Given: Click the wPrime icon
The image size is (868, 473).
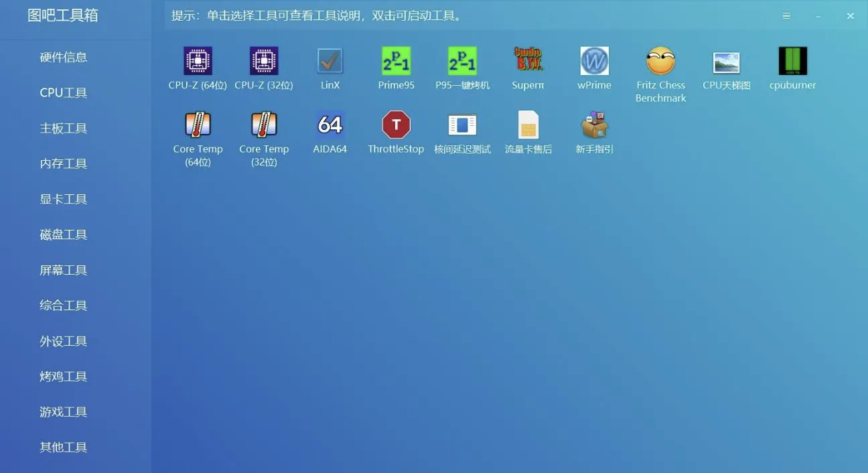Looking at the screenshot, I should [x=594, y=61].
